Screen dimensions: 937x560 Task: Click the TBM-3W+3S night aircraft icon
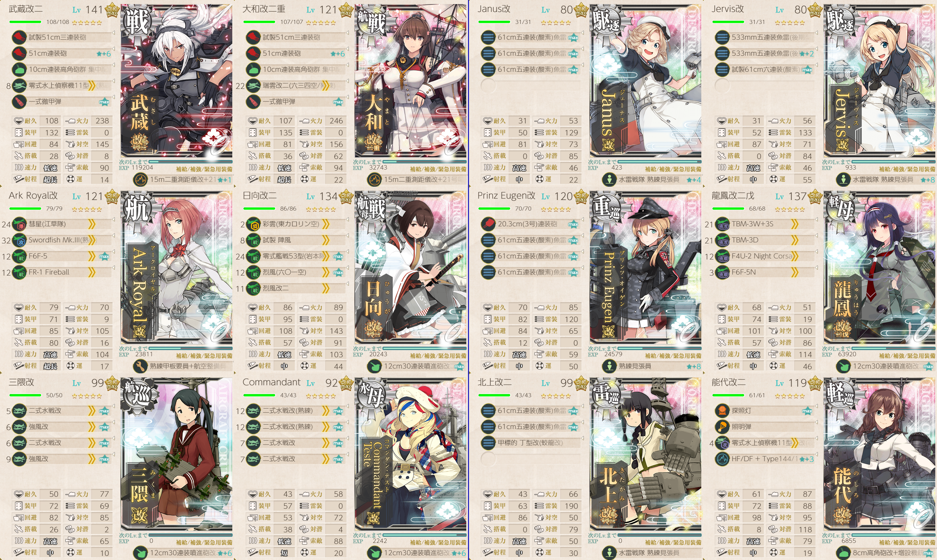click(722, 224)
